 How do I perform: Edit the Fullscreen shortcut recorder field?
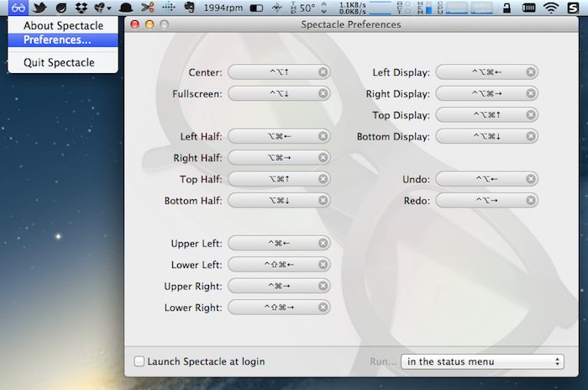click(x=279, y=93)
